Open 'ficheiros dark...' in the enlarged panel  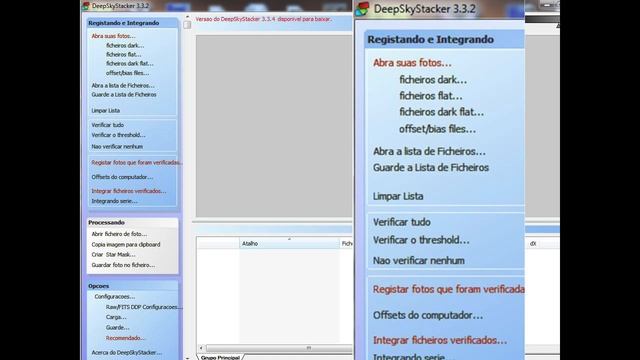coord(433,80)
